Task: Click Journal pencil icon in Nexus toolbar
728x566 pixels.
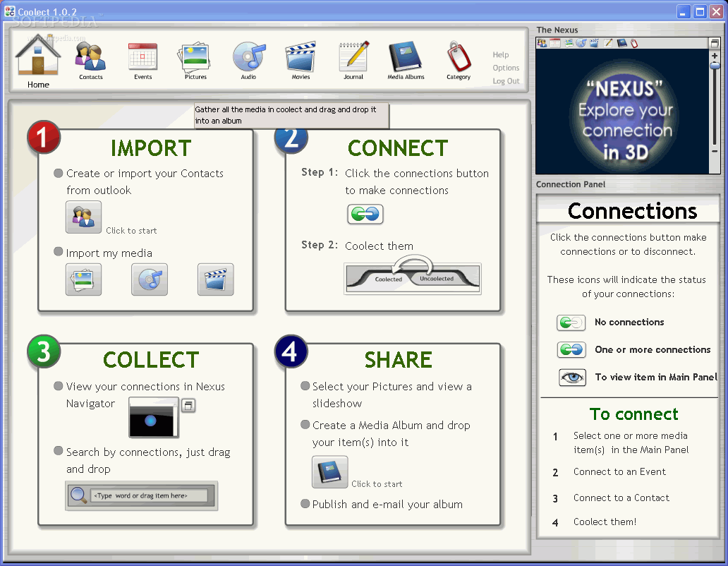Action: click(x=608, y=43)
